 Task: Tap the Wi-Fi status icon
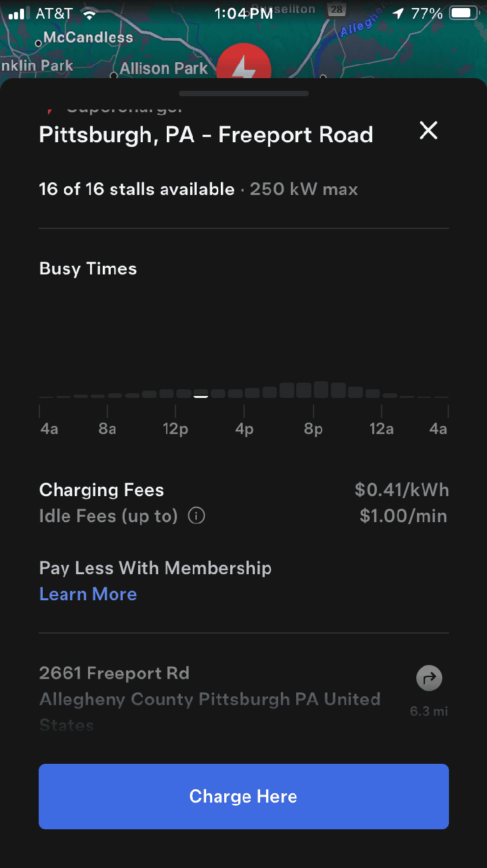[x=89, y=13]
